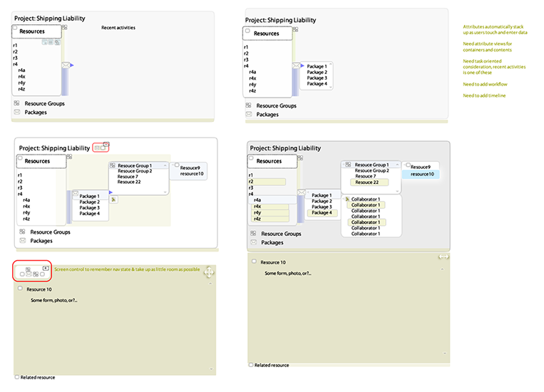The height and width of the screenshot is (392, 544).
Task: Check the Resource 10 checkbox in bottom-left olive panel
Action: 21,289
